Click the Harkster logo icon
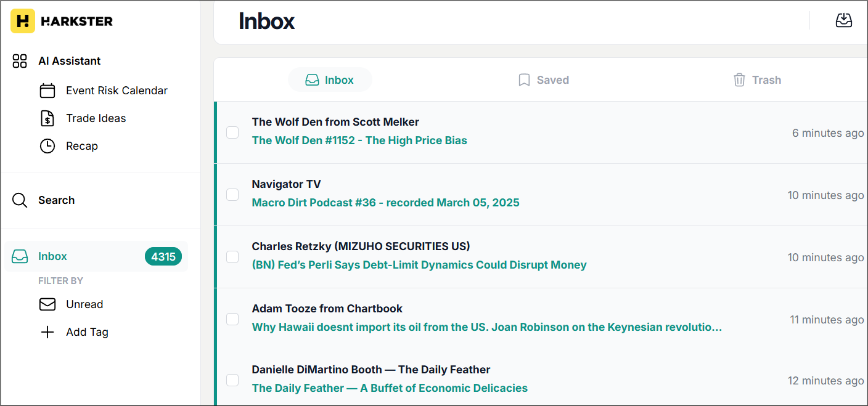Image resolution: width=868 pixels, height=406 pixels. (23, 21)
